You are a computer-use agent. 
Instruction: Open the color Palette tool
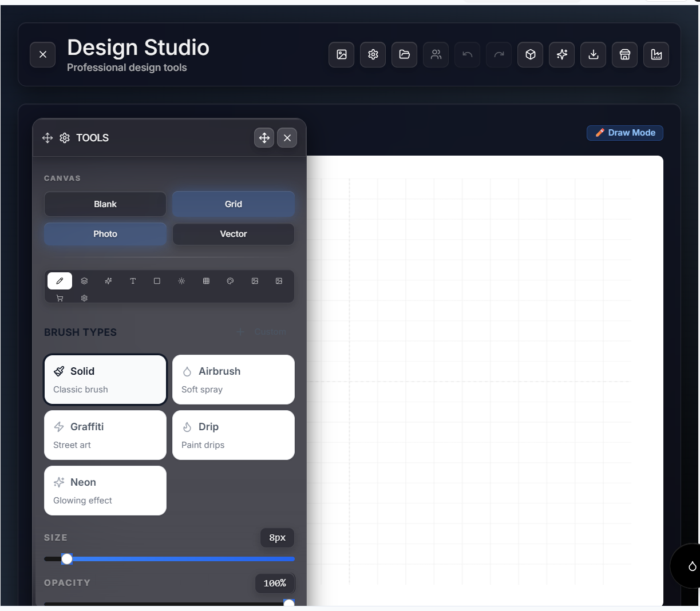click(x=230, y=281)
